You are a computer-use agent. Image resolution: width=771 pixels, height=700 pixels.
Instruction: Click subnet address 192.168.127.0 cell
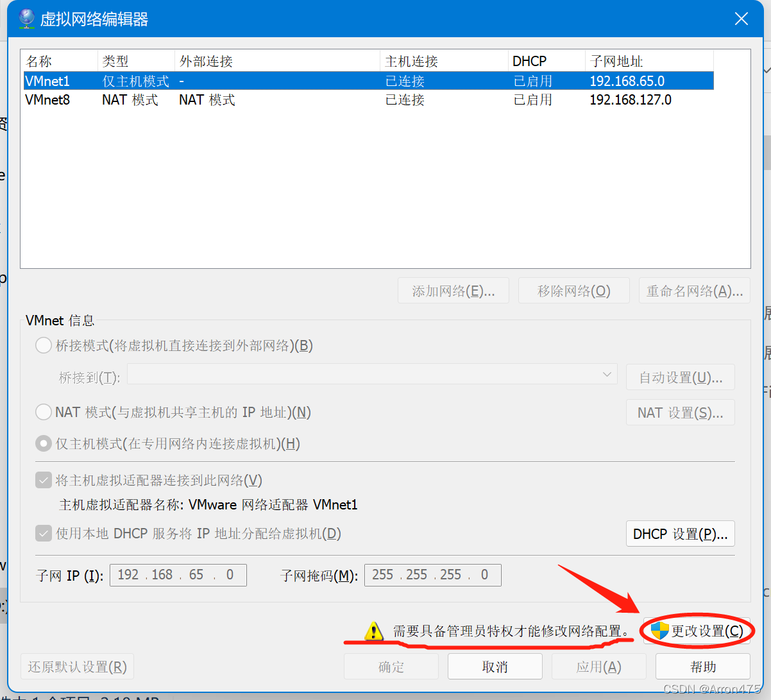[x=631, y=100]
